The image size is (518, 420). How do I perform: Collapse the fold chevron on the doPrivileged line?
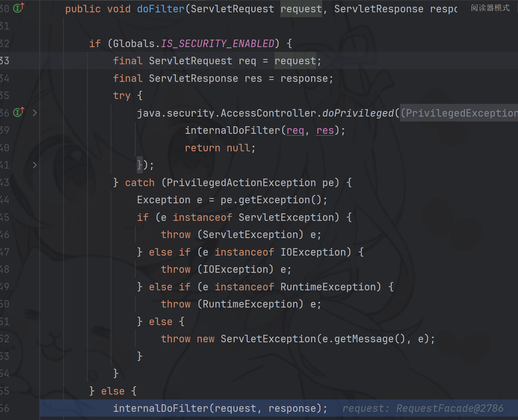(35, 113)
